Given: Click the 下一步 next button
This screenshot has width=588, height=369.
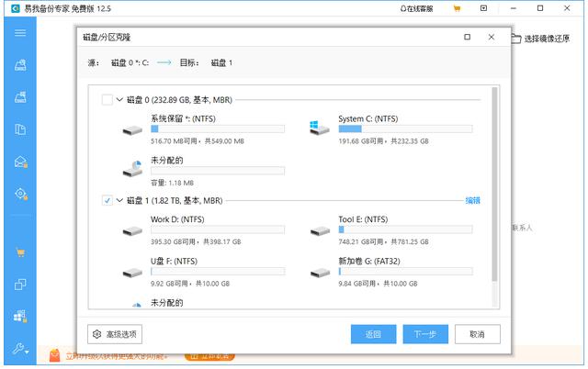Looking at the screenshot, I should 425,334.
